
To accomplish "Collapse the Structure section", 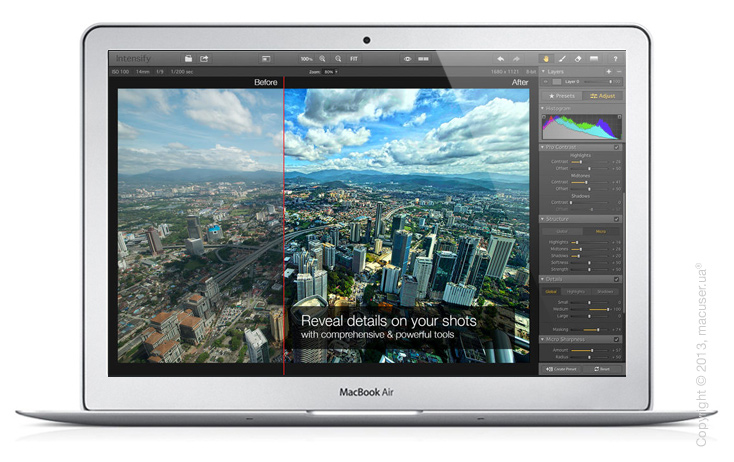I will (543, 219).
